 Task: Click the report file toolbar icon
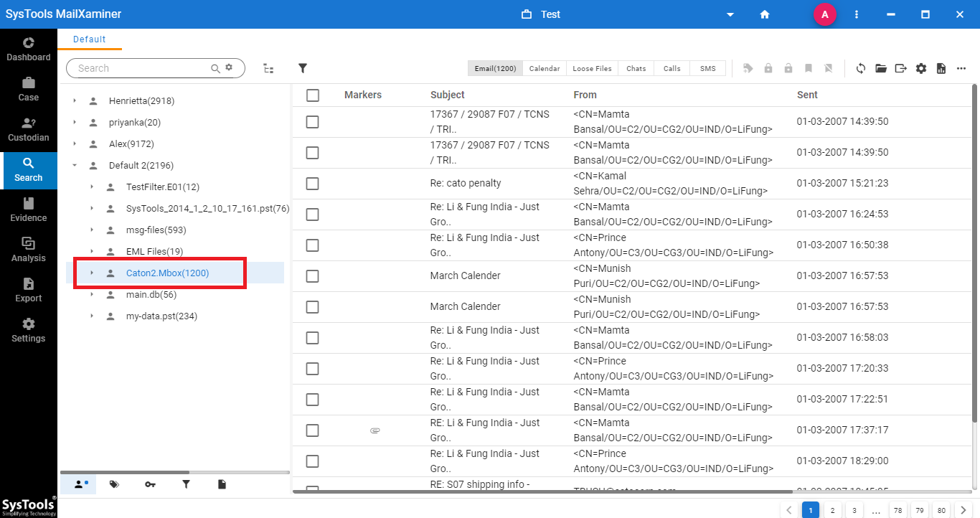click(941, 68)
